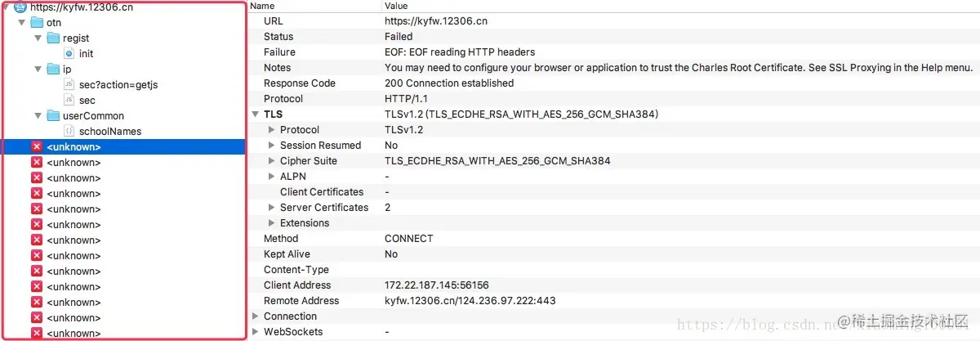Click the userCommon folder icon
The image size is (980, 341).
click(53, 115)
